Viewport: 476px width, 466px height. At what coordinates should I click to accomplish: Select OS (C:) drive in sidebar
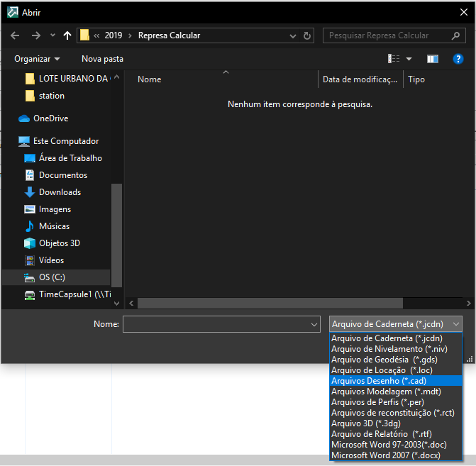(52, 277)
